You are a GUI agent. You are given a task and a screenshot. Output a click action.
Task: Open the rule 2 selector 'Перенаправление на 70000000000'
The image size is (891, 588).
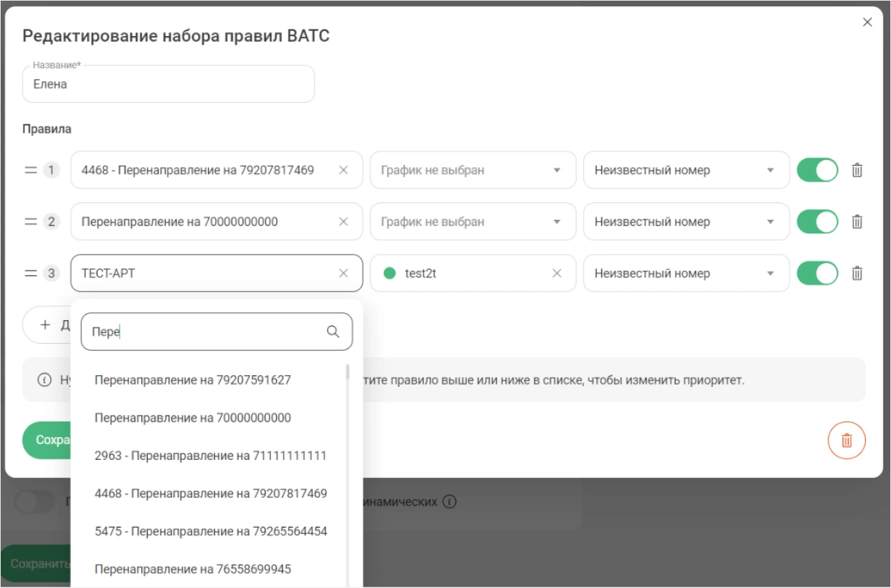[216, 222]
